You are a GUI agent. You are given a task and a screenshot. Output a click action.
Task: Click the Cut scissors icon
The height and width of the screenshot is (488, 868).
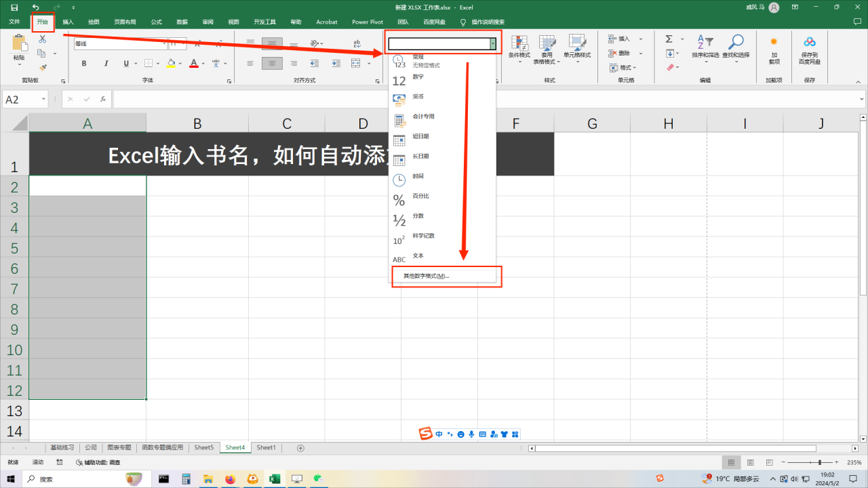[x=43, y=39]
